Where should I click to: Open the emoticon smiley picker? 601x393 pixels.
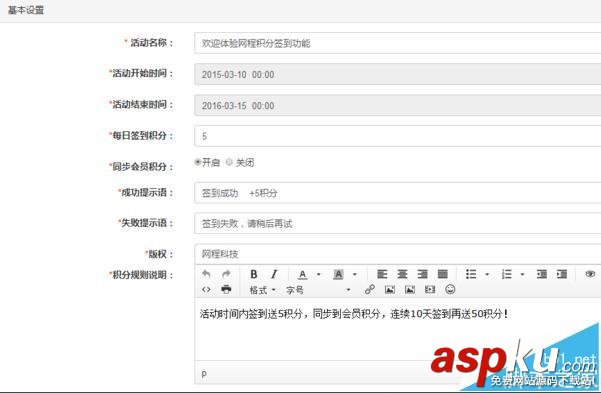(x=450, y=289)
